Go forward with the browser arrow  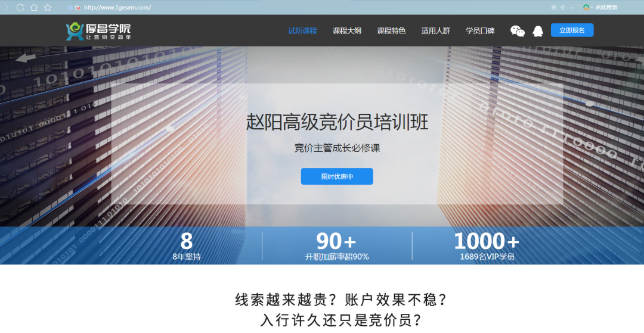point(6,7)
